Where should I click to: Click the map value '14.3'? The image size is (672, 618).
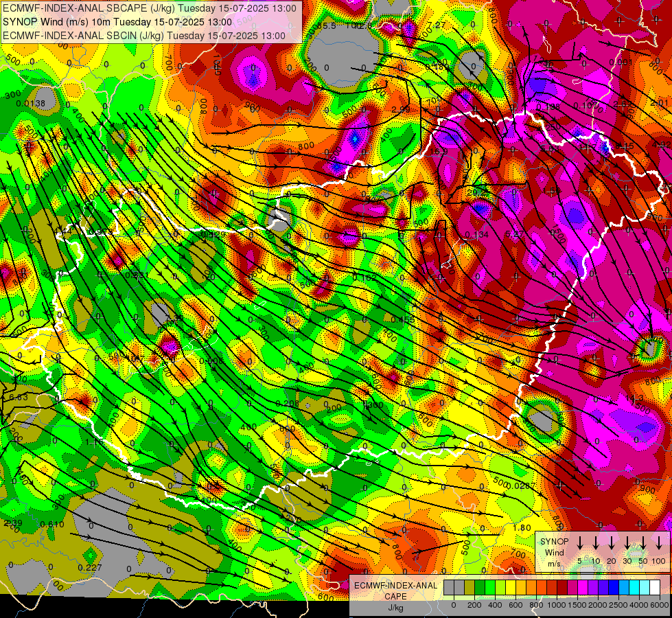point(635,398)
